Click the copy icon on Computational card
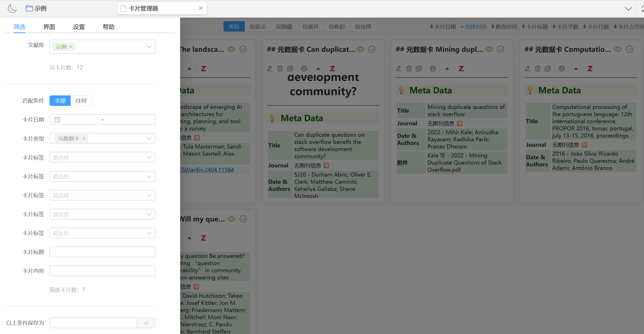 pyautogui.click(x=548, y=68)
